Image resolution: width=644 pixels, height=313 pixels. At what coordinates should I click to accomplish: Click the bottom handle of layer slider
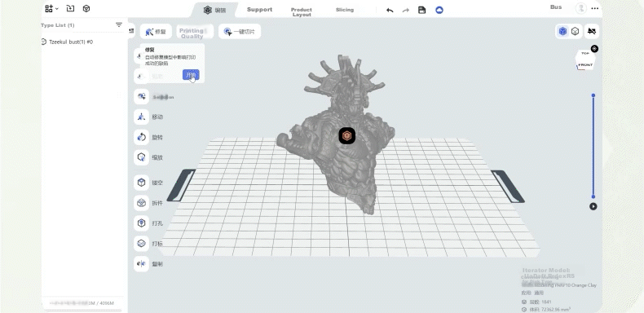tap(593, 196)
